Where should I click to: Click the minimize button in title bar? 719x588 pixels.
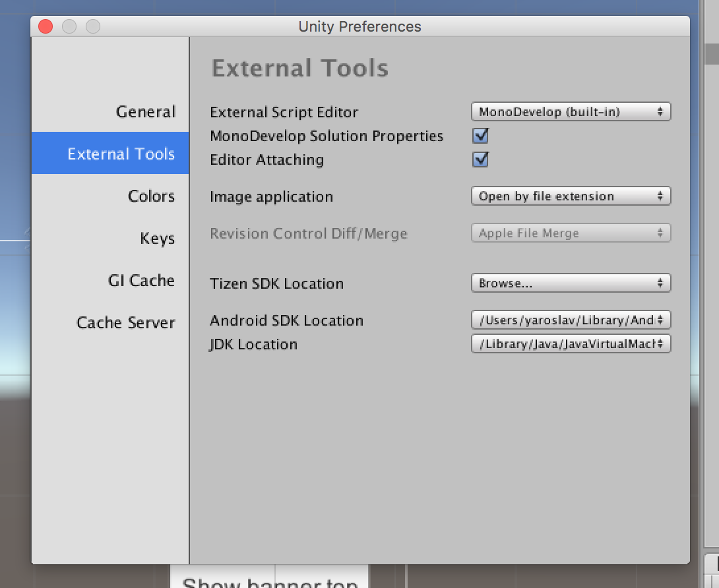click(x=69, y=26)
